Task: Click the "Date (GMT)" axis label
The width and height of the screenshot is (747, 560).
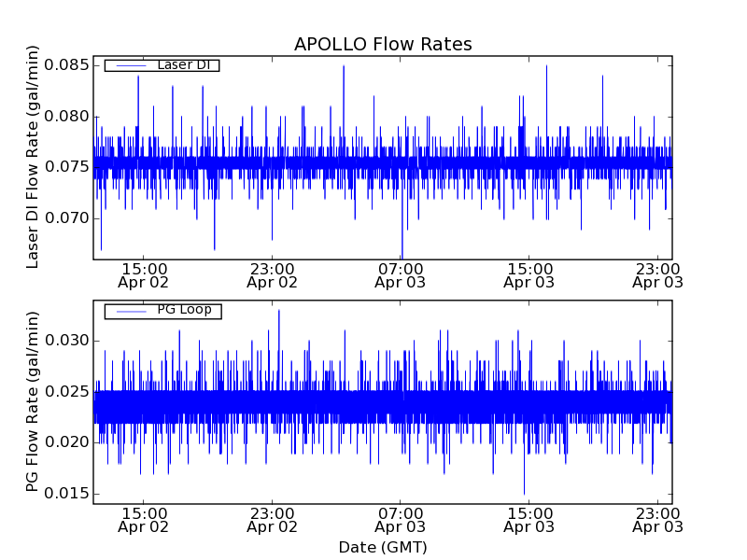Action: 383,547
